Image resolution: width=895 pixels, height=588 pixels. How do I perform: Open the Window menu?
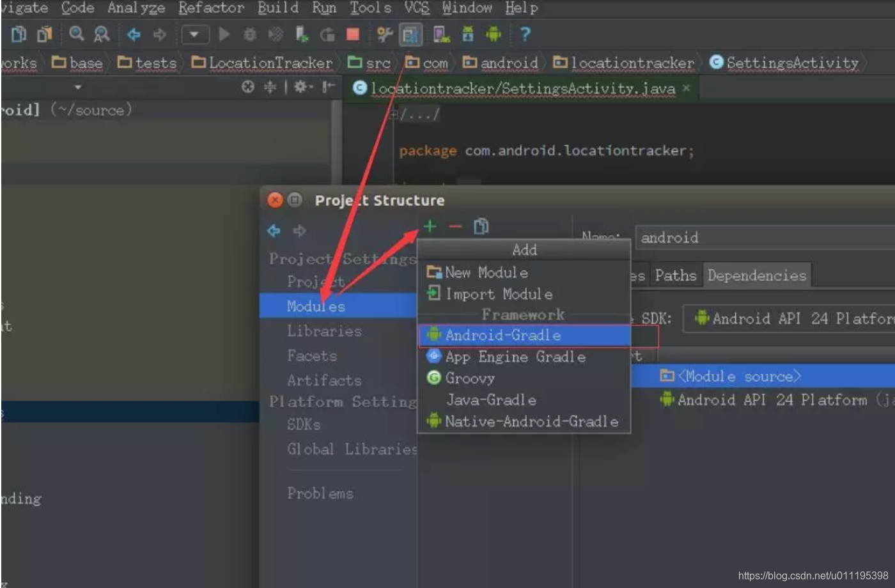tap(467, 8)
